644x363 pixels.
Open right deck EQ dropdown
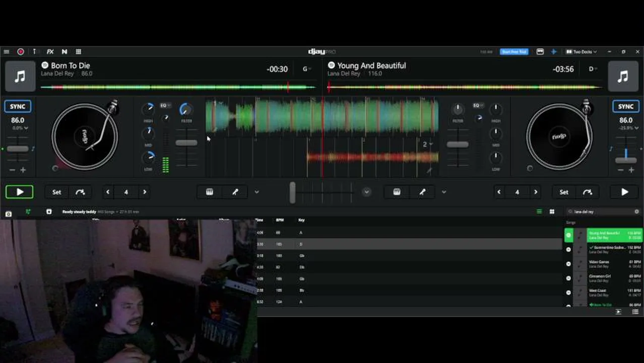click(478, 105)
